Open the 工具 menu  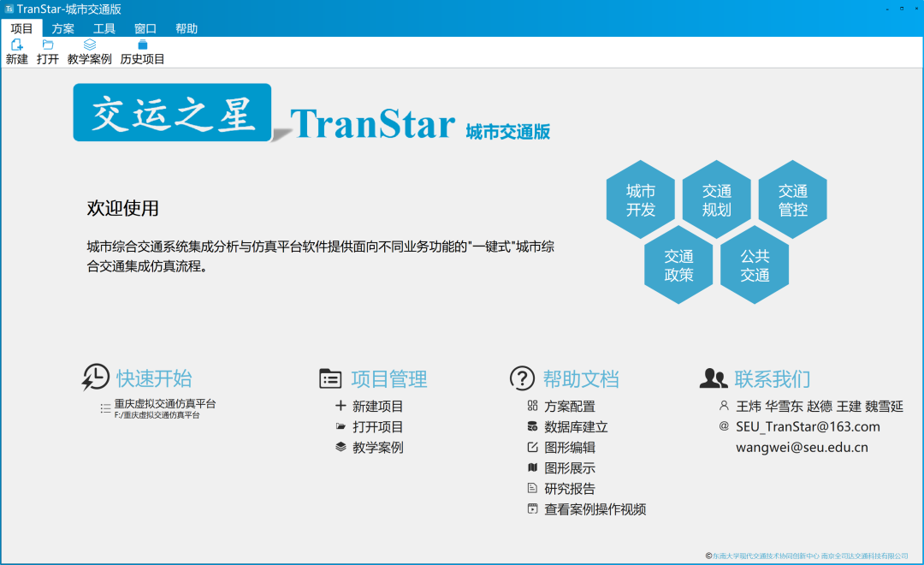tap(104, 28)
